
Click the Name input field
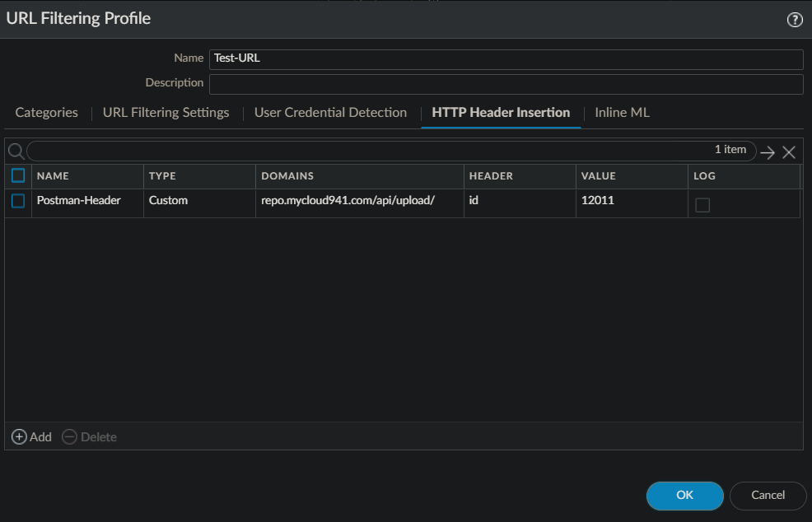tap(506, 59)
